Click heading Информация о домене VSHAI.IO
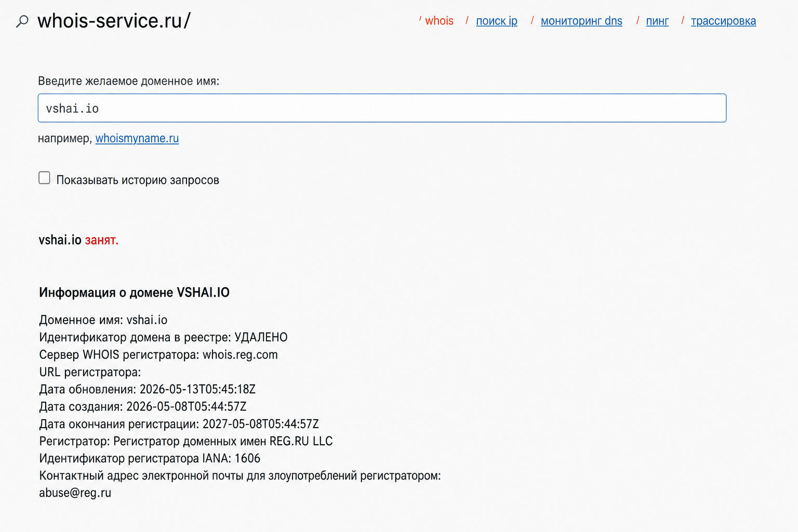798x532 pixels. pos(134,292)
